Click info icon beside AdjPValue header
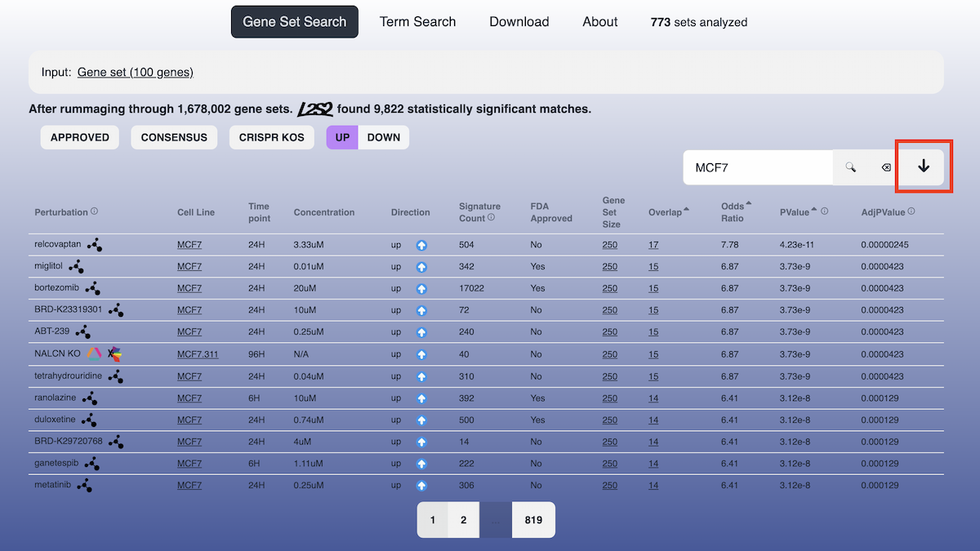The height and width of the screenshot is (551, 980). point(911,211)
